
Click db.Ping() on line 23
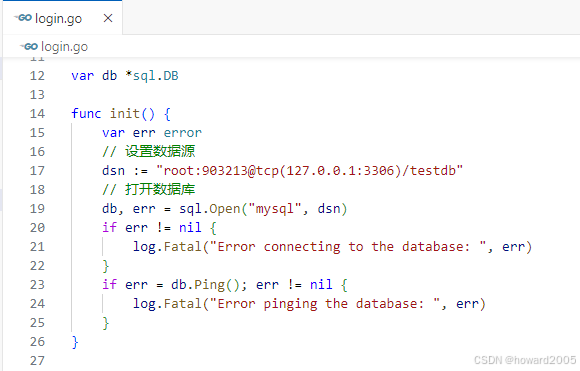click(206, 285)
